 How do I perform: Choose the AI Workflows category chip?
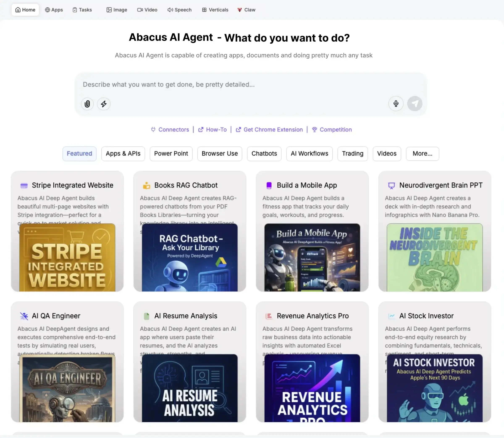click(x=309, y=153)
